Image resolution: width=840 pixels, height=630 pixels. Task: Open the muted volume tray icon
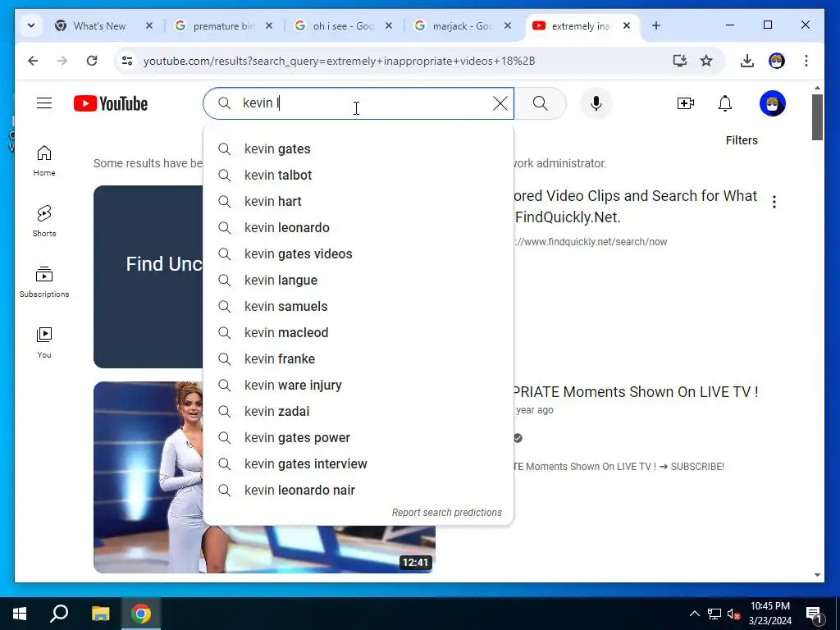(733, 614)
